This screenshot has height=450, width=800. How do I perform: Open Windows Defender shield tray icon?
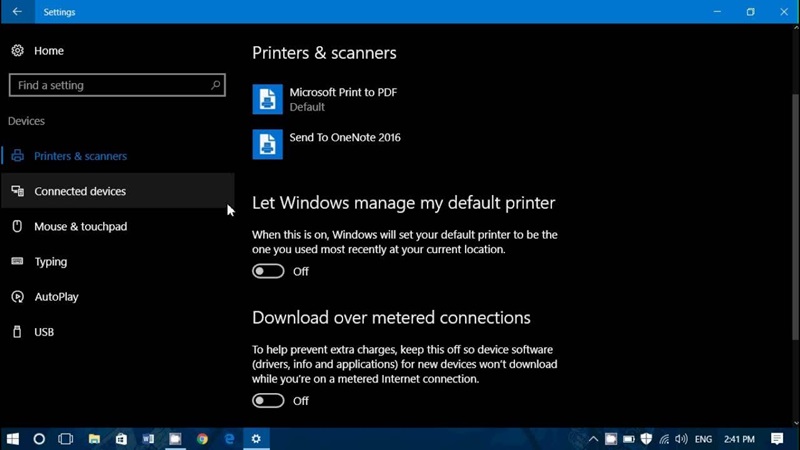click(646, 439)
